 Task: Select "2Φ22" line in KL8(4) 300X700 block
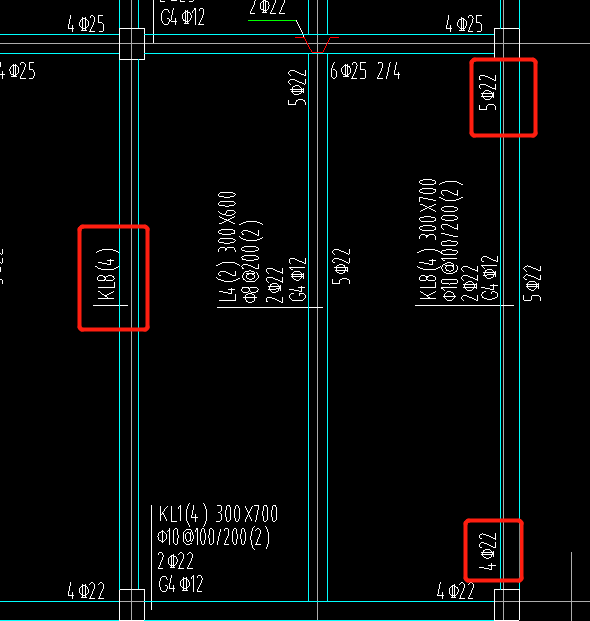click(470, 283)
